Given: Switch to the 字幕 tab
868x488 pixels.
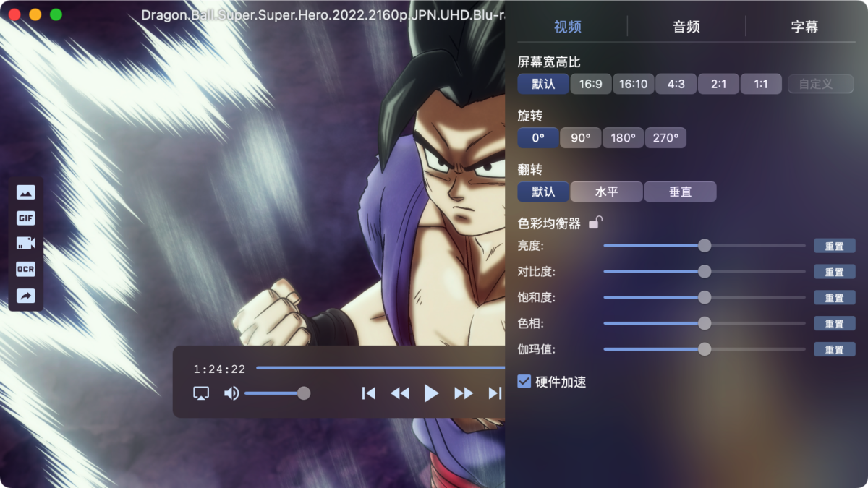Looking at the screenshot, I should [x=804, y=27].
